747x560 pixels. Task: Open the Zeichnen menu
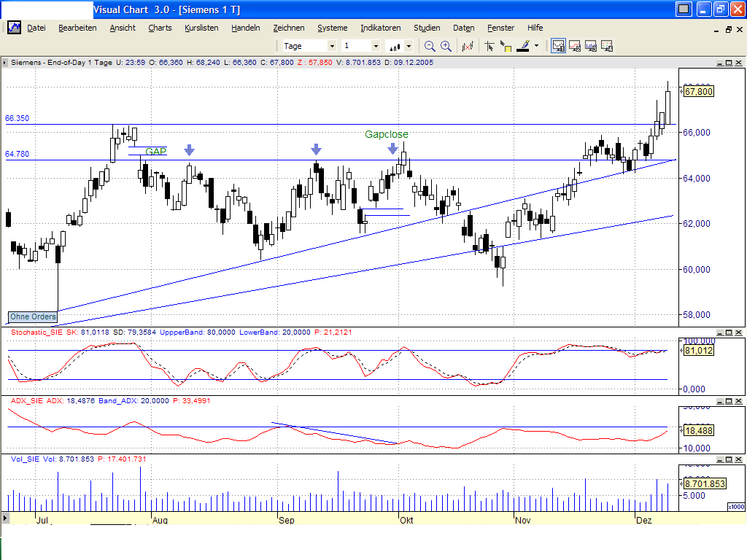pyautogui.click(x=289, y=28)
